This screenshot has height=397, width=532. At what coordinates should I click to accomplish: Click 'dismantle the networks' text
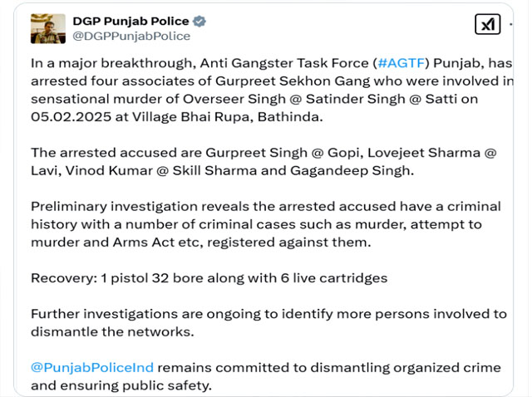tap(112, 332)
